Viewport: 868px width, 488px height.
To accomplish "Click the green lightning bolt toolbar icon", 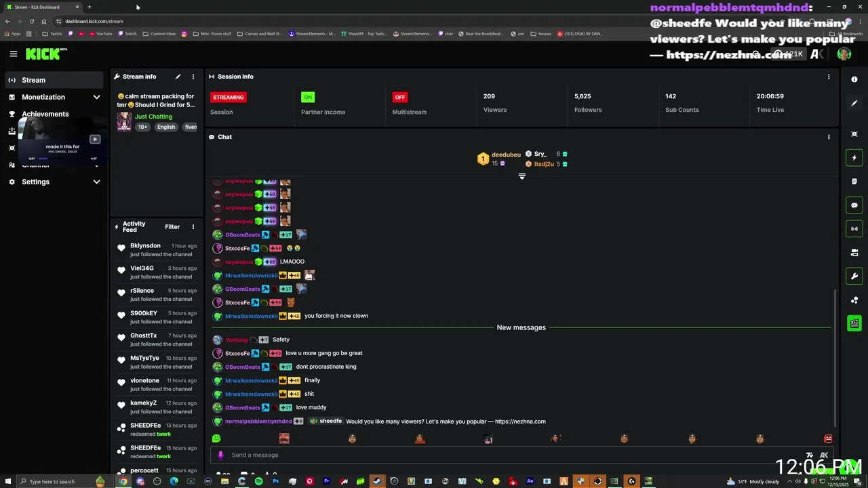I will (x=854, y=158).
